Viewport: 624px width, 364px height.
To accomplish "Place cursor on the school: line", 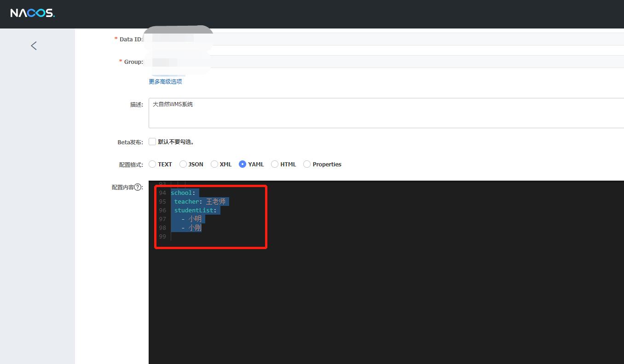I will [183, 193].
